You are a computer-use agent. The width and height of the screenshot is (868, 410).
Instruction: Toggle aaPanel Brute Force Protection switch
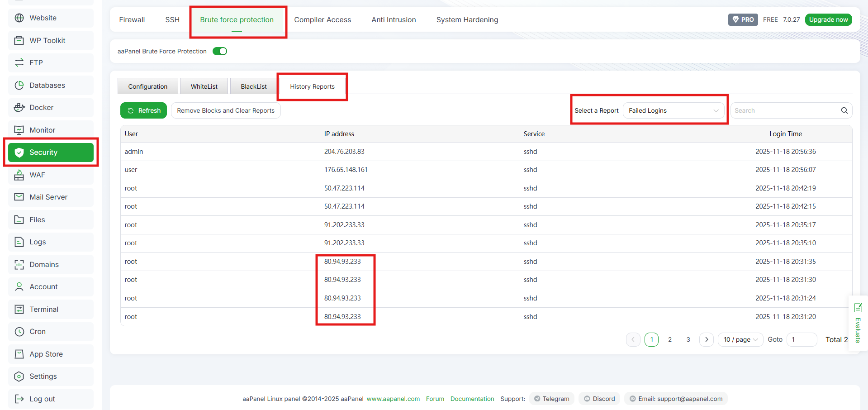(x=220, y=51)
